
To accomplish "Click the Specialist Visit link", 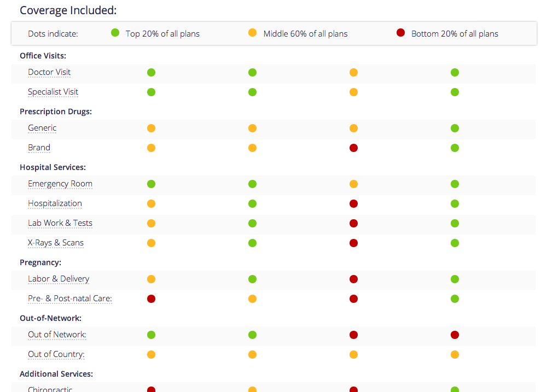I will [x=53, y=92].
